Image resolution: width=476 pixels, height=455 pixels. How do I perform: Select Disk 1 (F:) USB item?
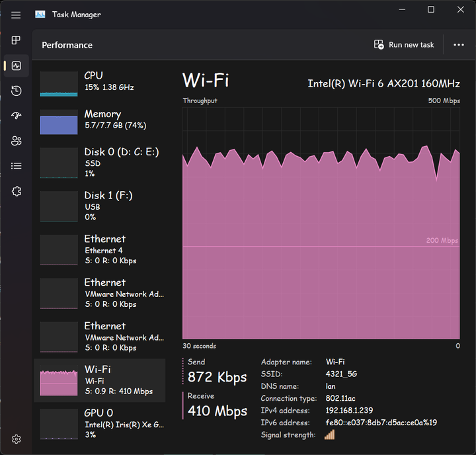100,206
